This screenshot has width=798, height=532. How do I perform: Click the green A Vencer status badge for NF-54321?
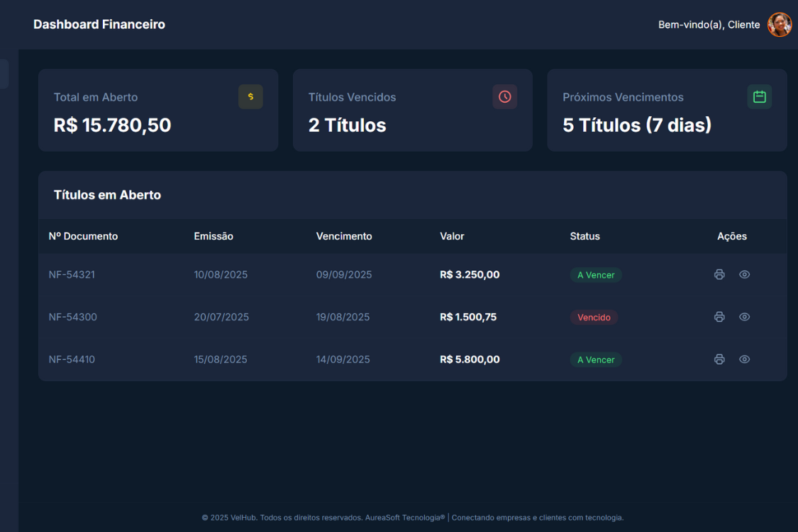[596, 275]
